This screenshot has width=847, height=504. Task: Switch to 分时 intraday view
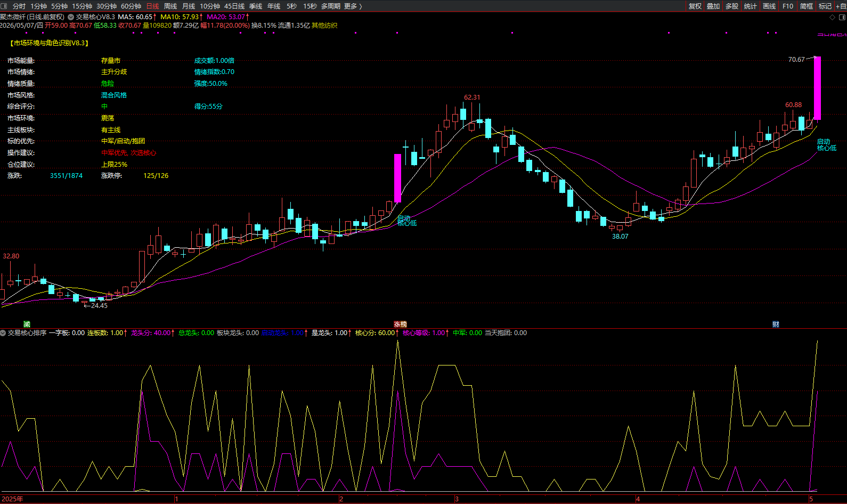tap(19, 6)
